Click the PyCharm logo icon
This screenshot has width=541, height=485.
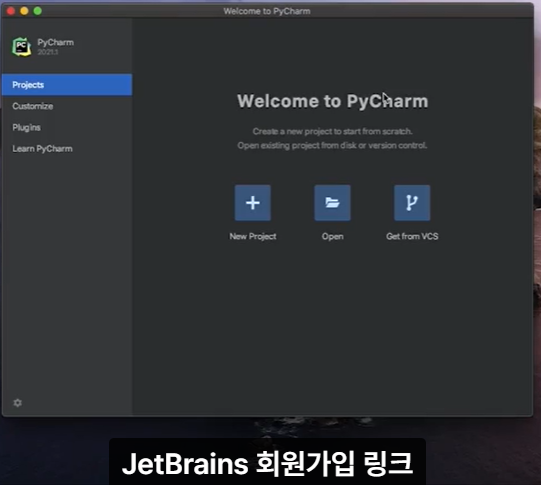[x=22, y=47]
